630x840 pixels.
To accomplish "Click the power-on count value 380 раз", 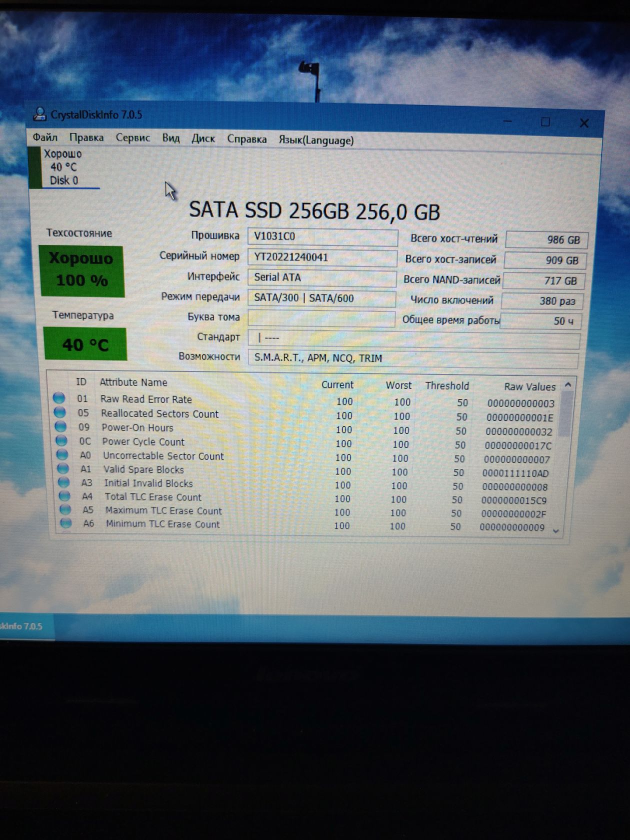I will click(542, 301).
